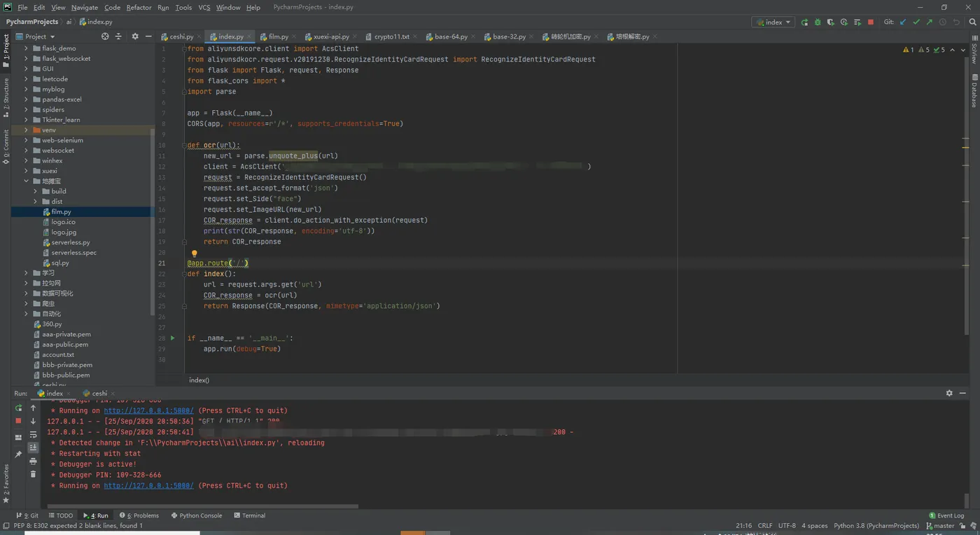This screenshot has width=980, height=535.
Task: Click the up arrow in Run console
Action: click(33, 408)
